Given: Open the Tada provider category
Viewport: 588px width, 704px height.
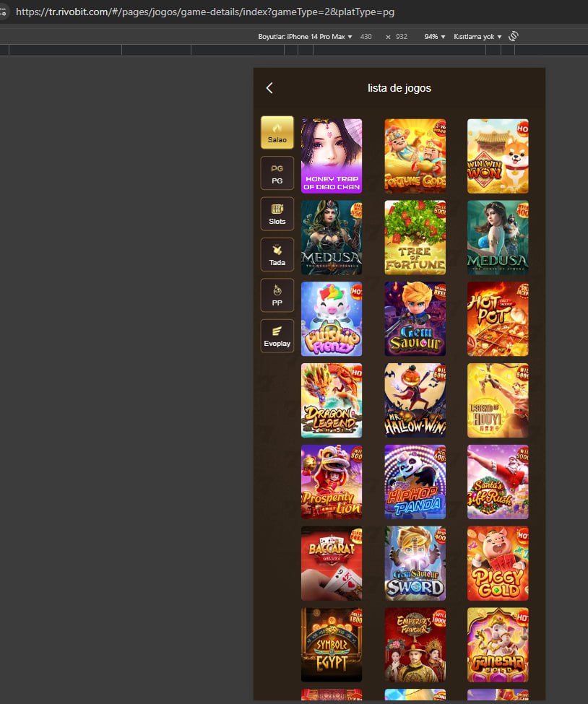Looking at the screenshot, I should [277, 255].
